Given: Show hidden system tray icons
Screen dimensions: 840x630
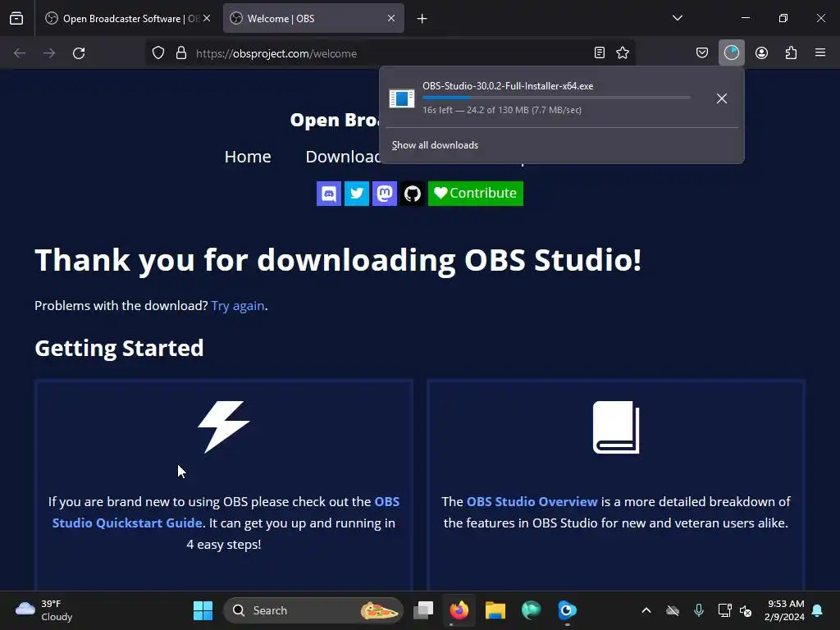Looking at the screenshot, I should (646, 610).
